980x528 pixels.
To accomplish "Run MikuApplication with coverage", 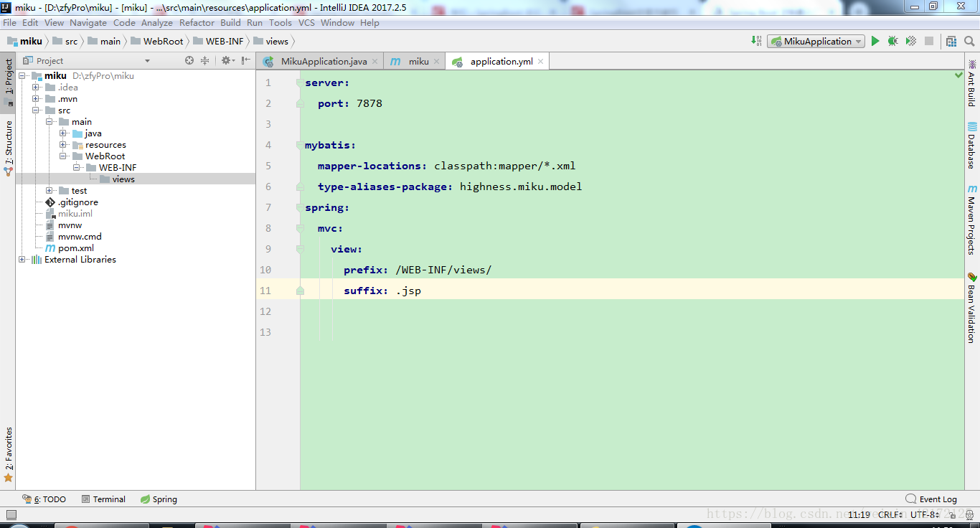I will point(910,42).
